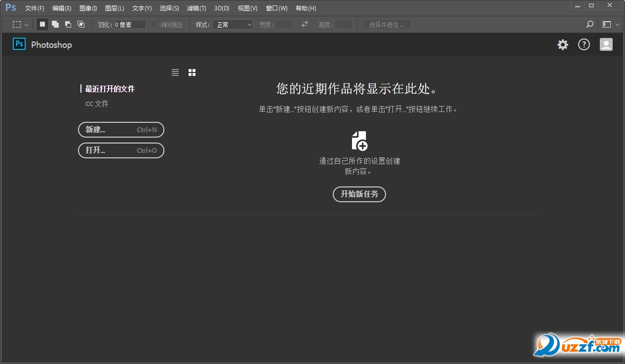Open the 文字(Y) menu
Viewport: 625px width, 364px height.
click(142, 8)
